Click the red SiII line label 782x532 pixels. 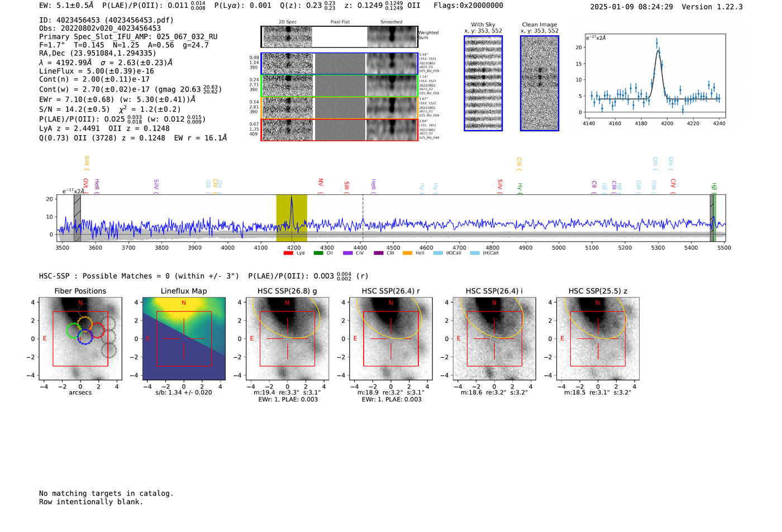pyautogui.click(x=347, y=186)
